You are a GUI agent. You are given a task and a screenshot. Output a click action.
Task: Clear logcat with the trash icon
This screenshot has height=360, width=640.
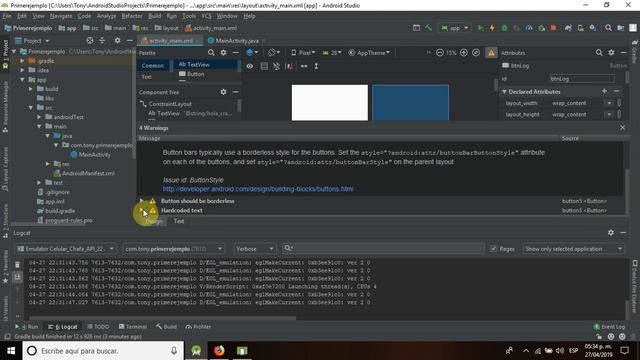pyautogui.click(x=17, y=265)
